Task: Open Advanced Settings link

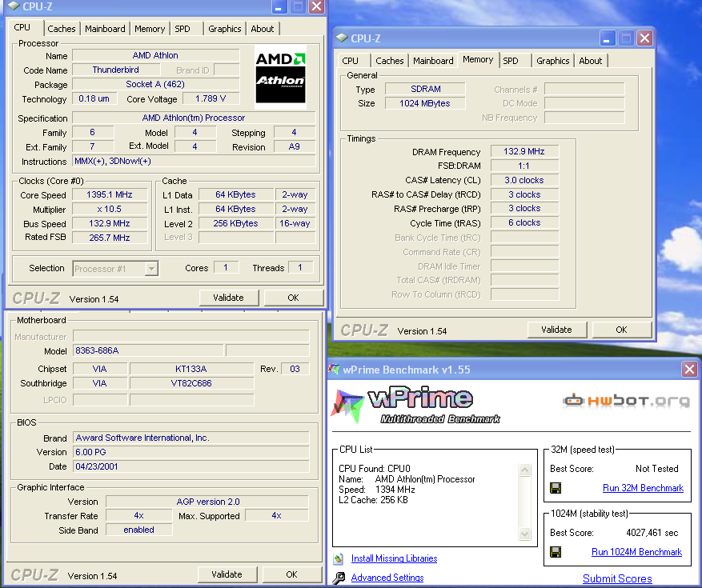Action: coord(387,578)
